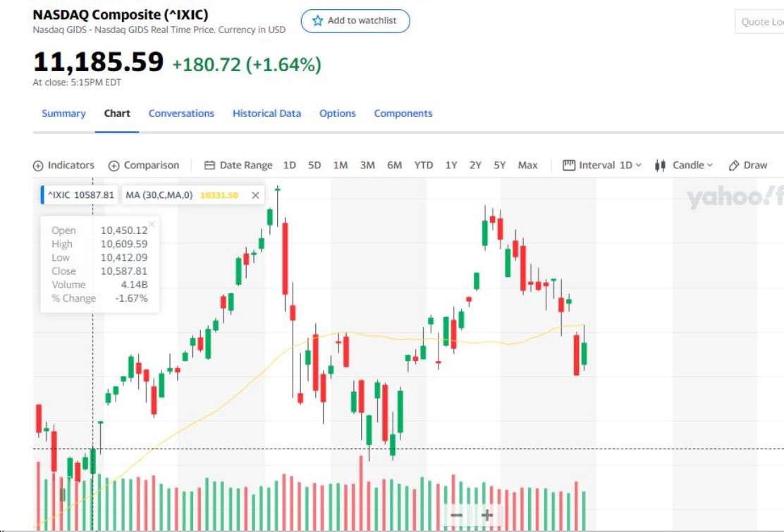Set chart range to YTD
Image resolution: width=784 pixels, height=532 pixels.
pos(424,166)
